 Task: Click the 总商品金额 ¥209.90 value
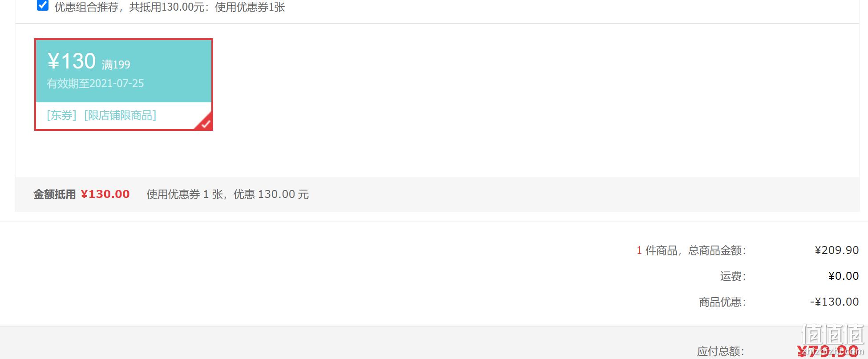836,250
